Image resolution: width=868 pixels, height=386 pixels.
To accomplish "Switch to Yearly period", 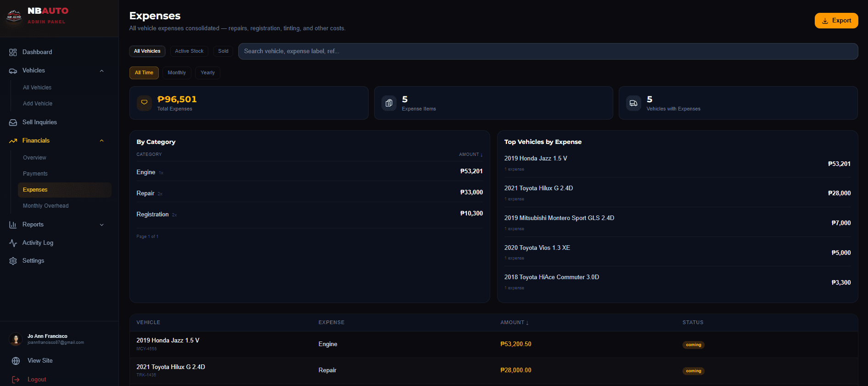I will pos(207,73).
